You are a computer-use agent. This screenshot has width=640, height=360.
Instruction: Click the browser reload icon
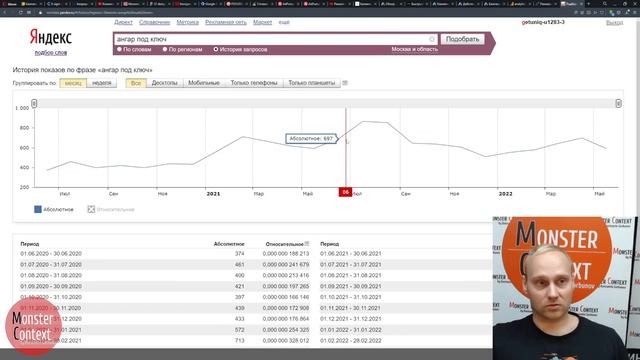(20, 13)
